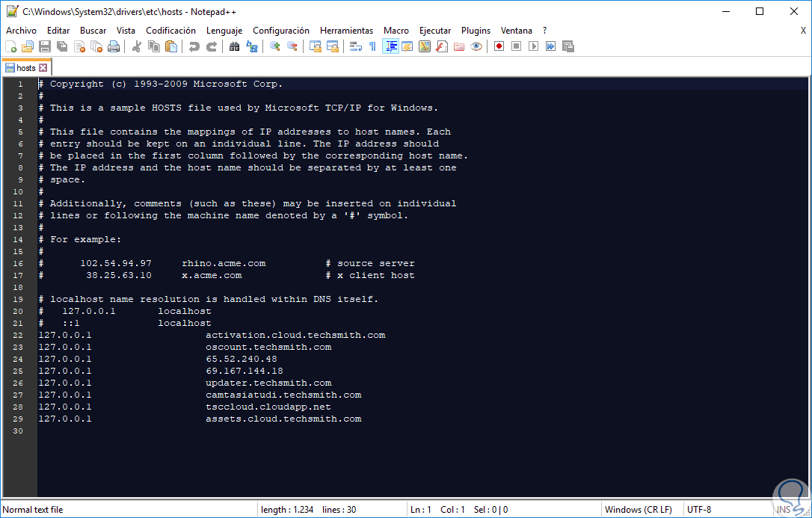Toggle synchronized horizontal scrolling
Viewport: 812px width, 518px height.
coord(333,46)
